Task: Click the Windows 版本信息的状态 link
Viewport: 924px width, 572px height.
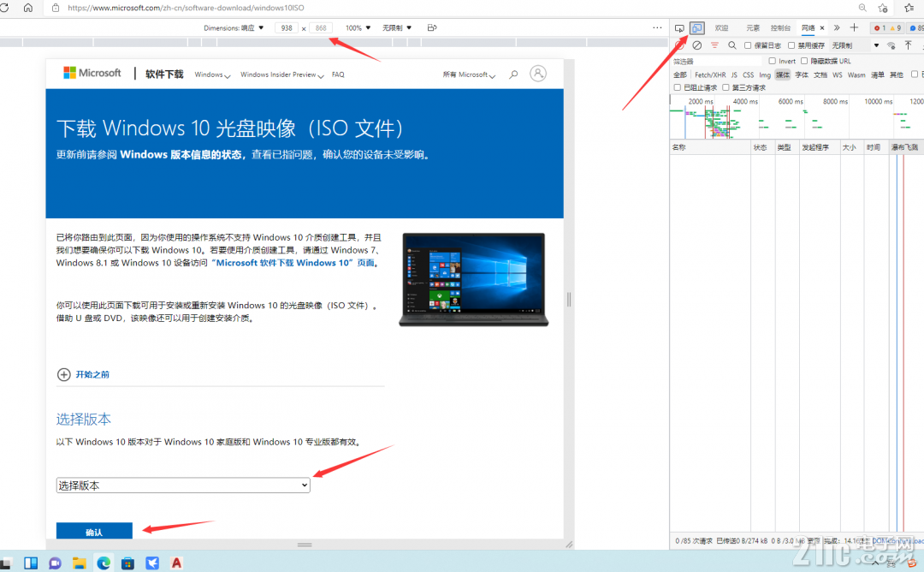Action: (x=181, y=154)
